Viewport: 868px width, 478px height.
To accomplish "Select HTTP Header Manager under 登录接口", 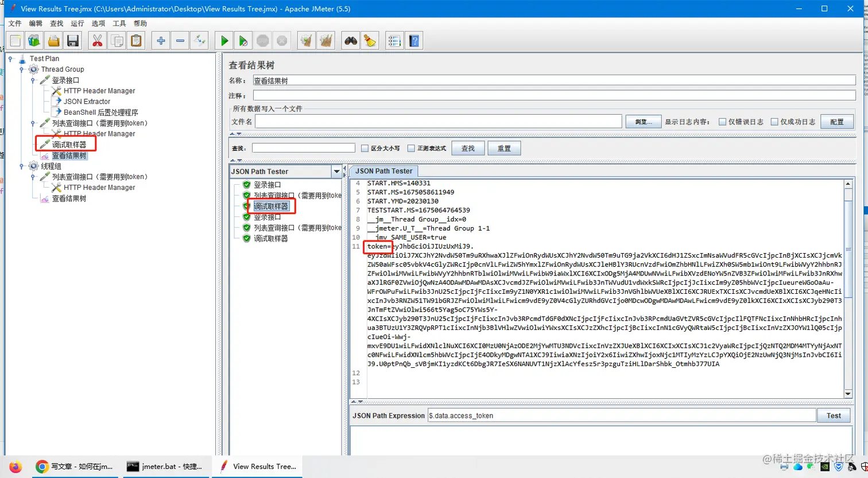I will (x=99, y=91).
